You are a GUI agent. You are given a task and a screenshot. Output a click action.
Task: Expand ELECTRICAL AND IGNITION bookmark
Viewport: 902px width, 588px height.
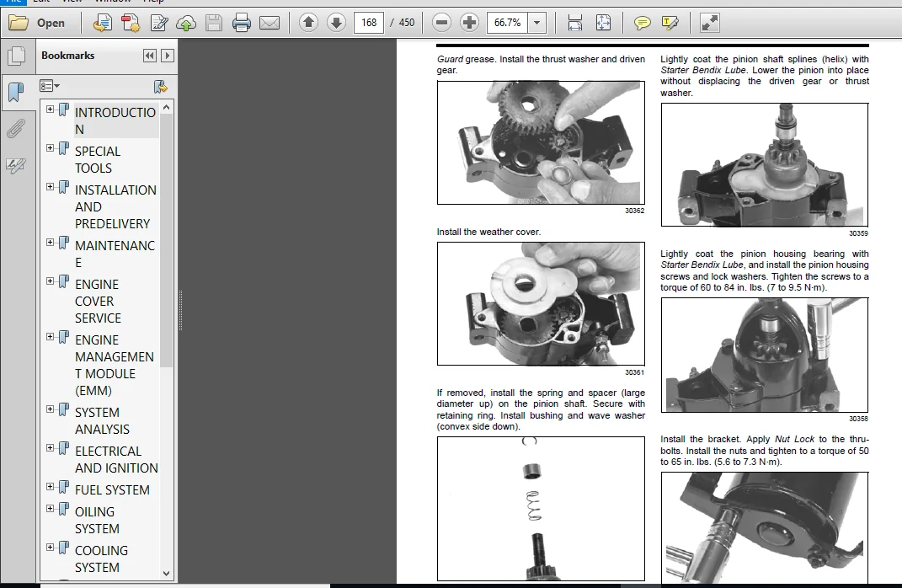pyautogui.click(x=50, y=447)
